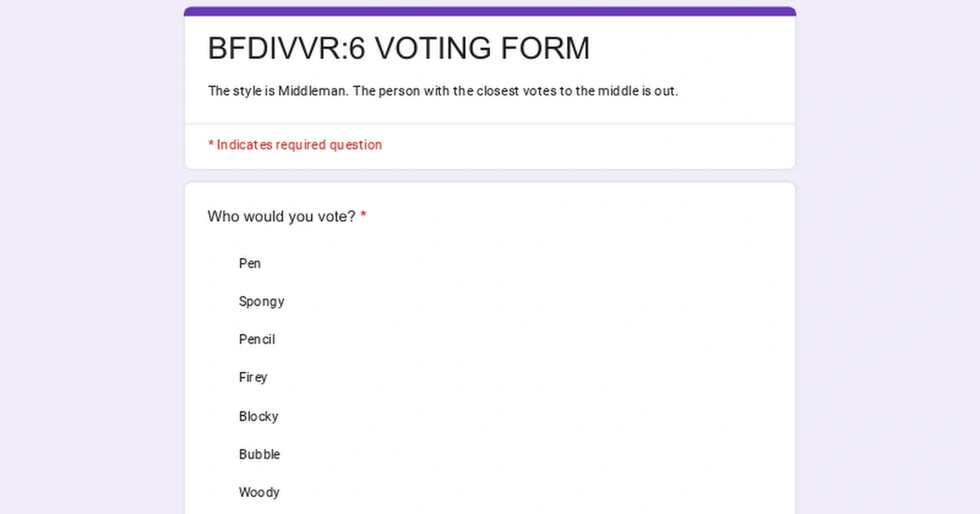This screenshot has height=514, width=980.
Task: Click the word Middleman in the description
Action: coord(313,91)
